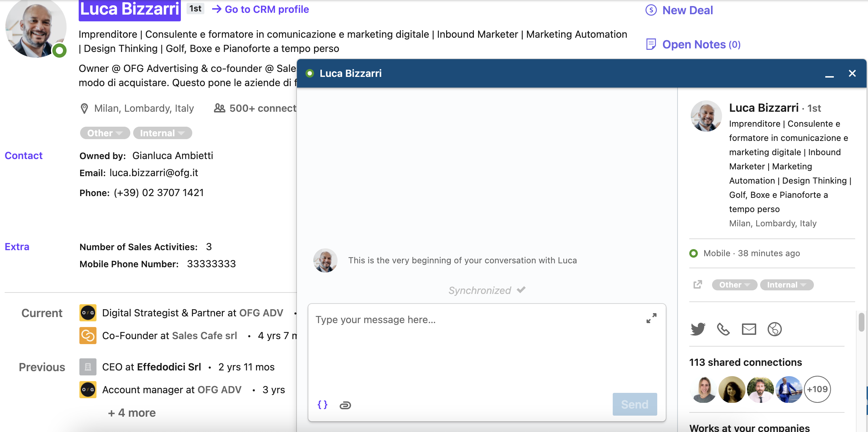Open the Internal dropdown on main profile
Screen dimensions: 868x432
pos(162,133)
